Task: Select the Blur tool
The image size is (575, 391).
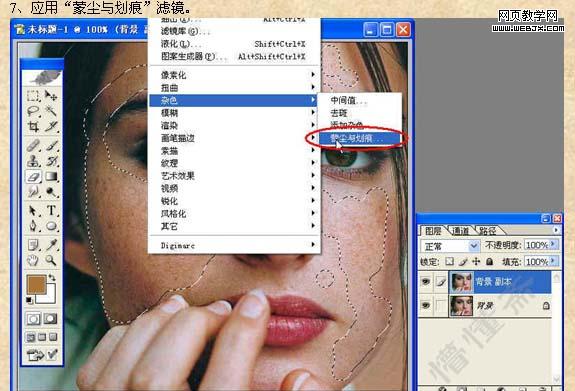Action: (x=33, y=191)
